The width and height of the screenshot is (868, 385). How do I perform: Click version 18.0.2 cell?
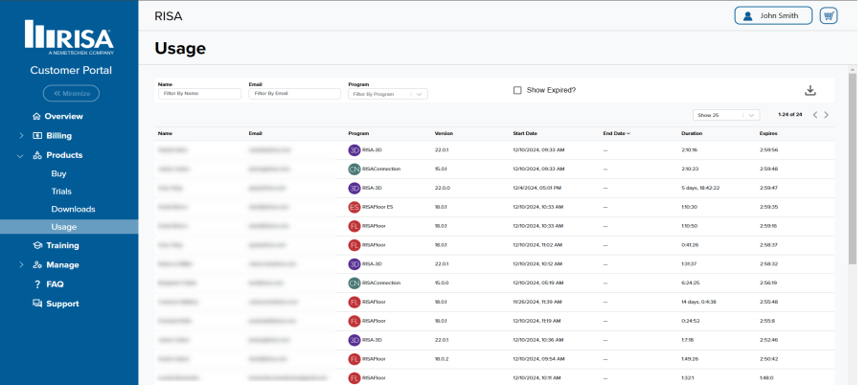443,359
